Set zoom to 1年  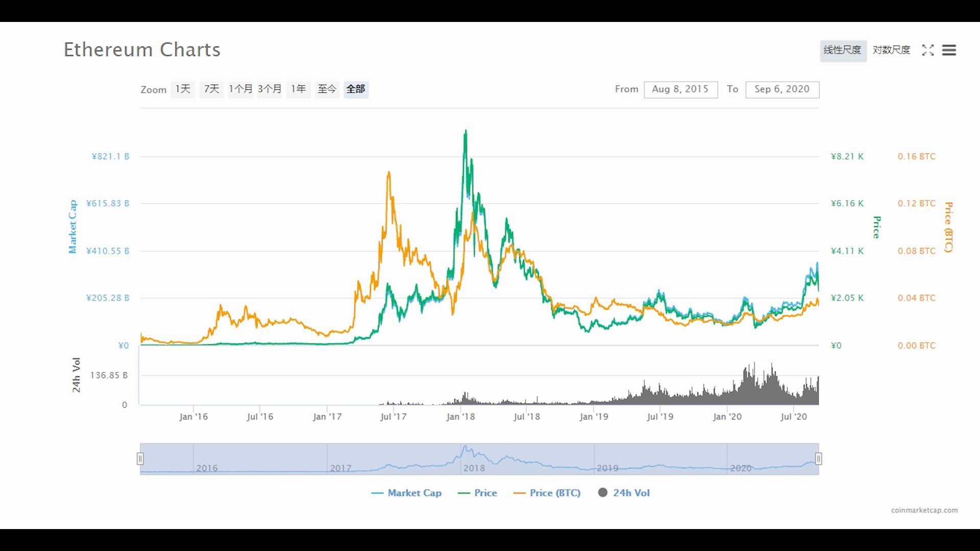pos(299,89)
